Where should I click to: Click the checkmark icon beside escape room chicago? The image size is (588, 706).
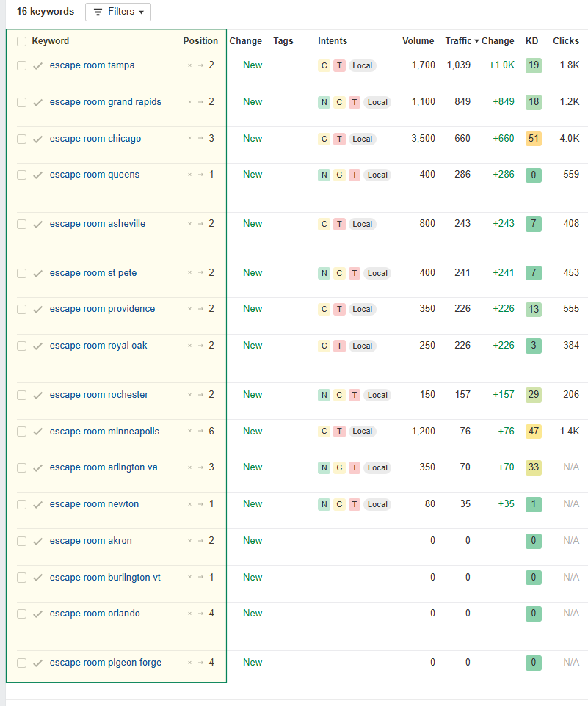tap(38, 139)
